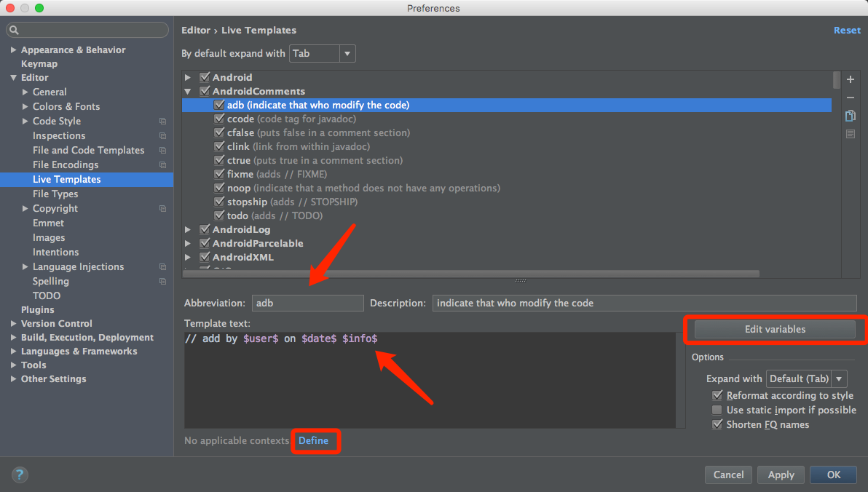Click the Reset link
868x492 pixels.
(847, 31)
